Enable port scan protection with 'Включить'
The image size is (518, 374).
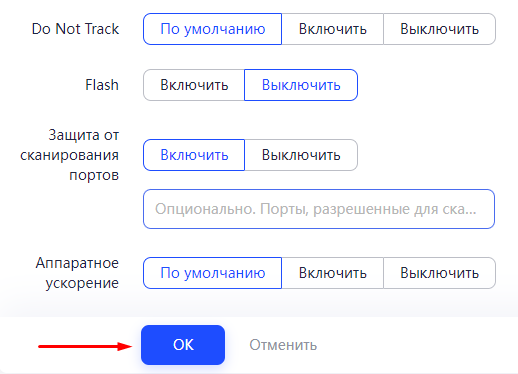[194, 155]
